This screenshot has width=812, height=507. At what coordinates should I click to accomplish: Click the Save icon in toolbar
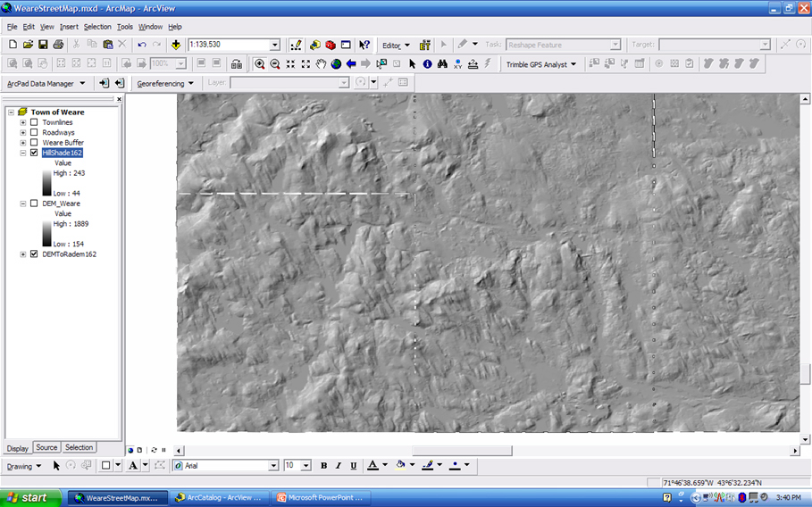(x=43, y=45)
